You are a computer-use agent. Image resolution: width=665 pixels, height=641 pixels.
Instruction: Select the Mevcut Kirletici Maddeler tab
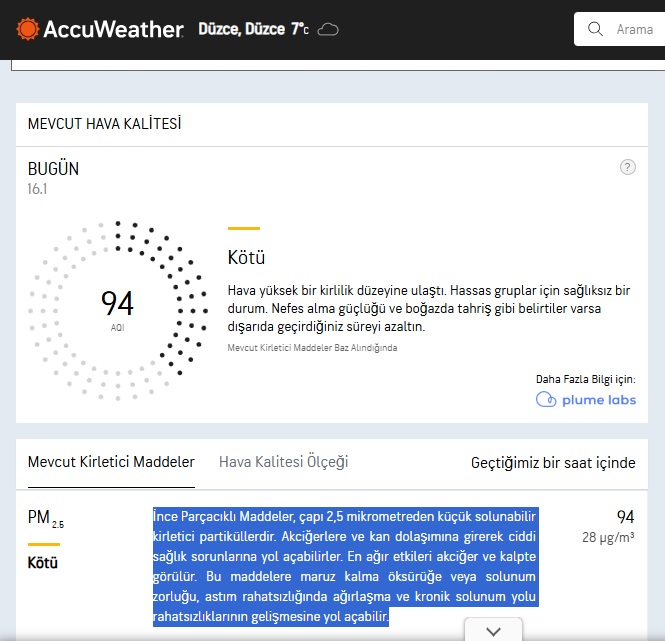[111, 462]
